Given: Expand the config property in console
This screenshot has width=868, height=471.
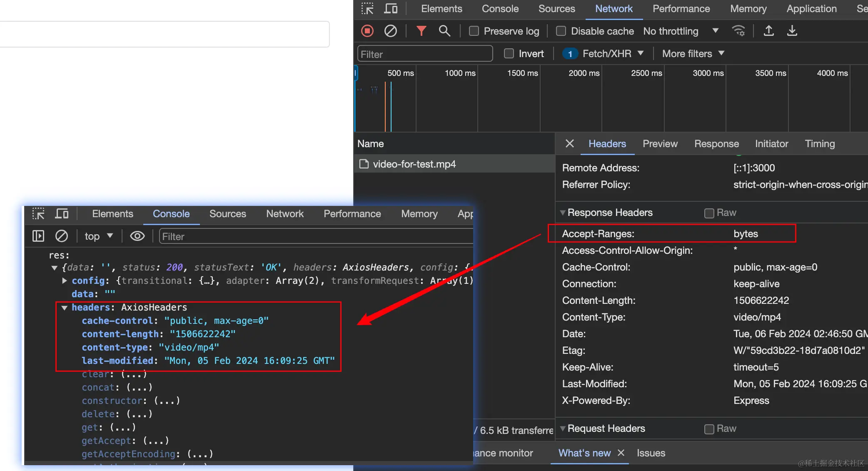Looking at the screenshot, I should (x=64, y=281).
